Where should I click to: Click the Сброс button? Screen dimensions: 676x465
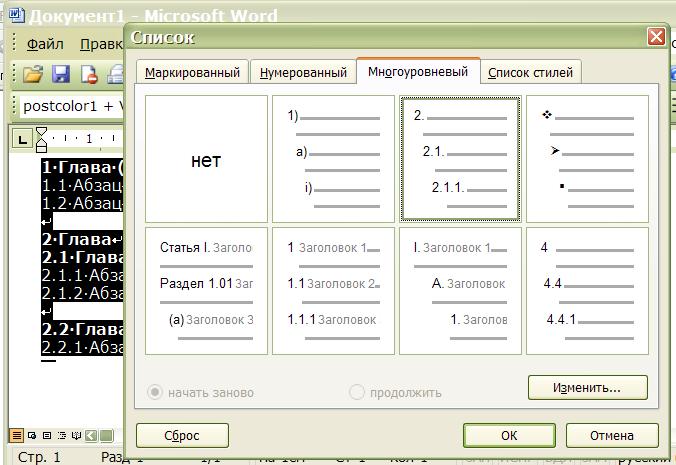click(x=182, y=435)
